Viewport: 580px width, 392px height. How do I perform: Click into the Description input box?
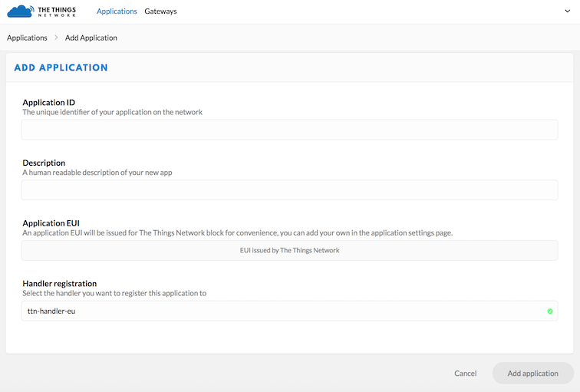tap(289, 190)
